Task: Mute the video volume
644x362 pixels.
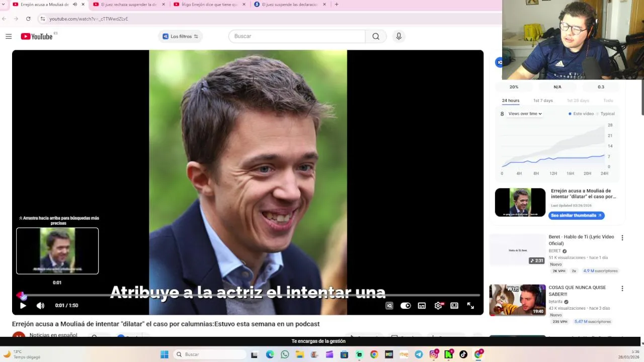Action: pyautogui.click(x=40, y=305)
